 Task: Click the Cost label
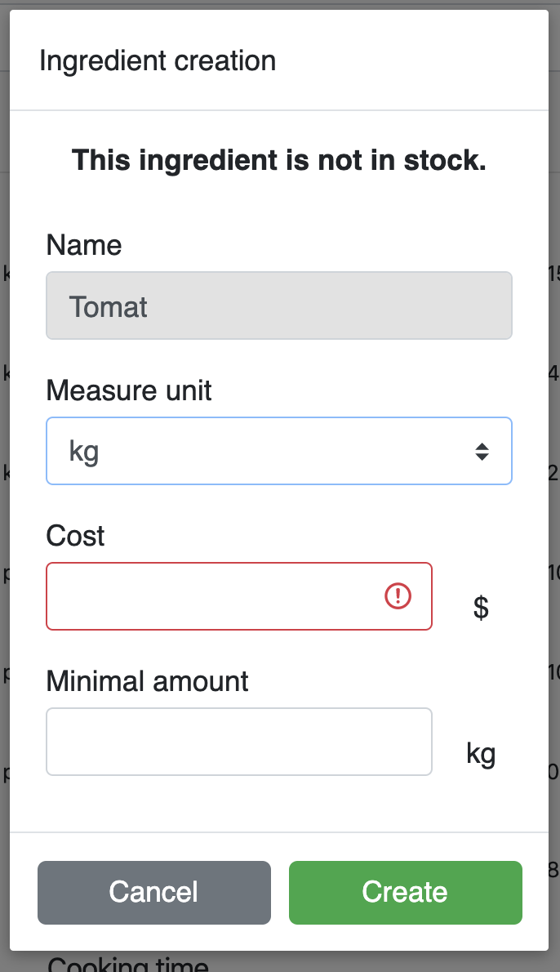[x=76, y=536]
